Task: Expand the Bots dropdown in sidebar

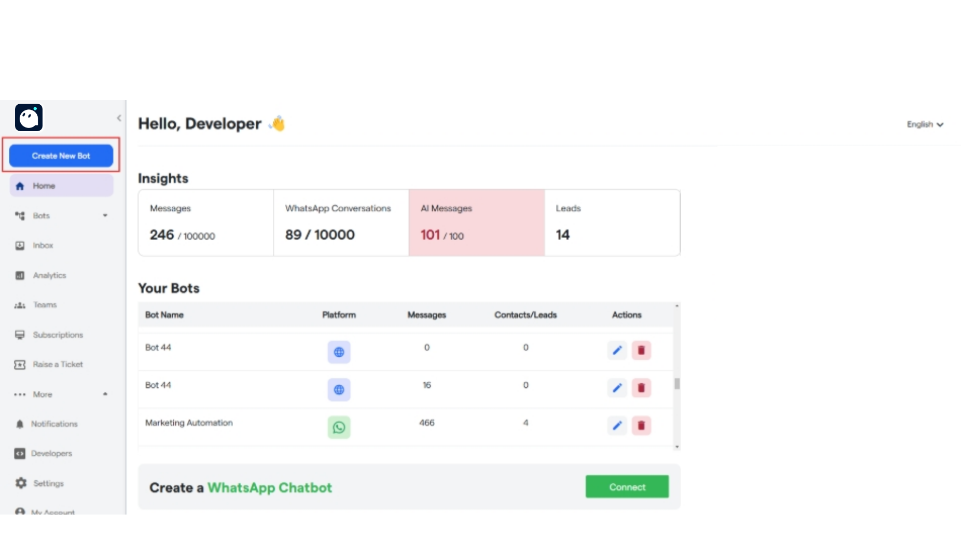Action: click(105, 216)
